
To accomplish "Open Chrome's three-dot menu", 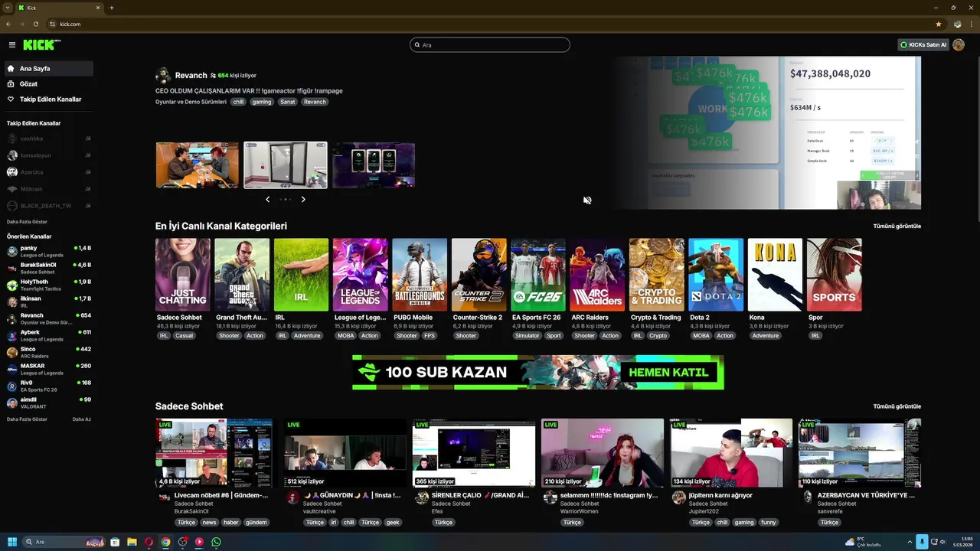I will click(971, 24).
